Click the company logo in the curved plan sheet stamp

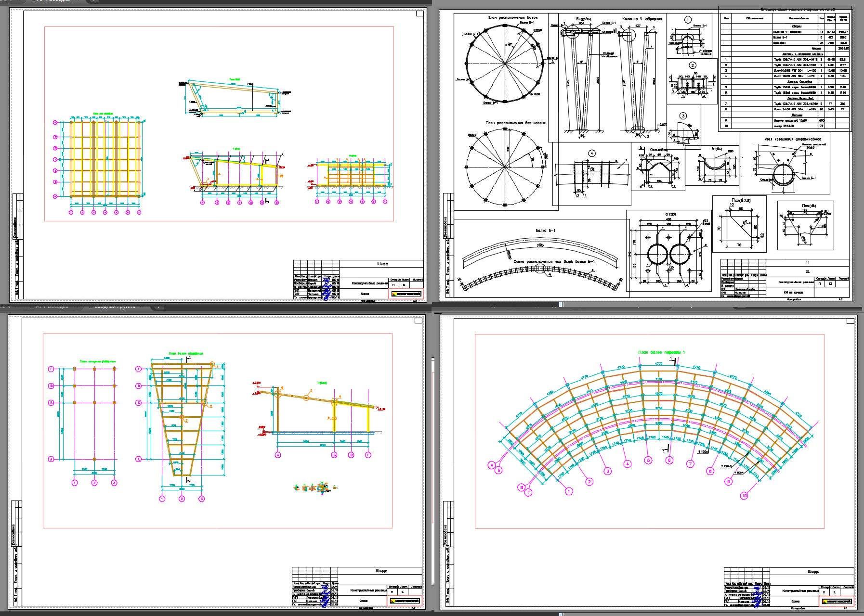(x=838, y=601)
